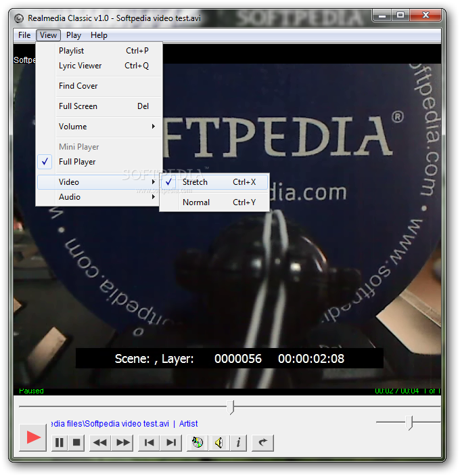Screen dimensions: 460x476
Task: Close the open View menu
Action: click(x=48, y=35)
